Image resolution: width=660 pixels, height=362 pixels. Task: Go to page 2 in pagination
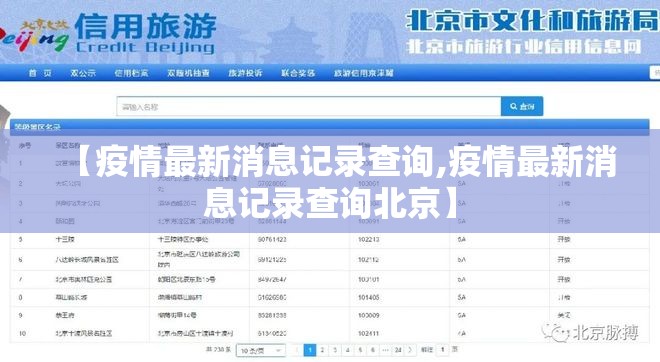(x=322, y=350)
